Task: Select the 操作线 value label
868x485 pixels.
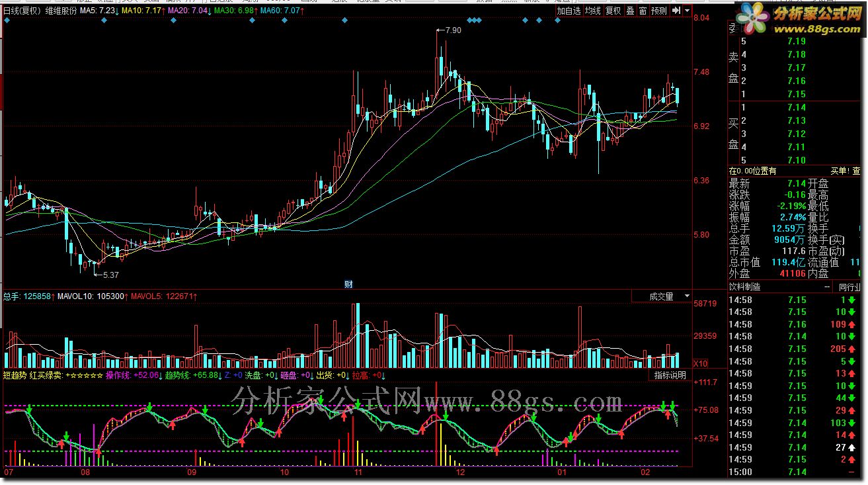Action: [x=134, y=375]
